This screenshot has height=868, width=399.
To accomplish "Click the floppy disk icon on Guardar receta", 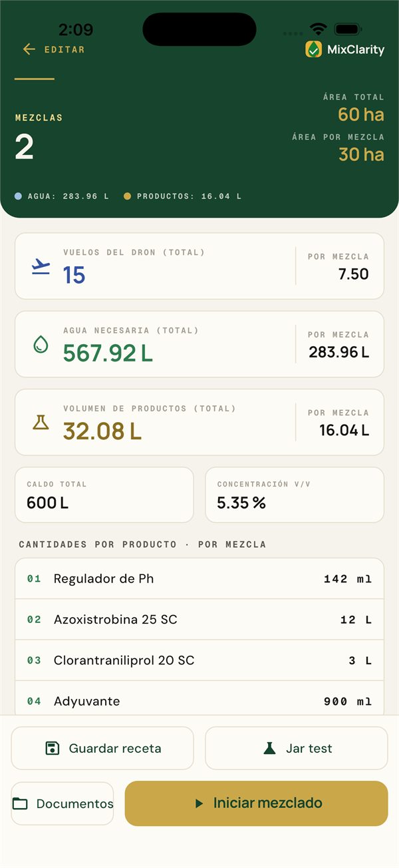I will [53, 748].
